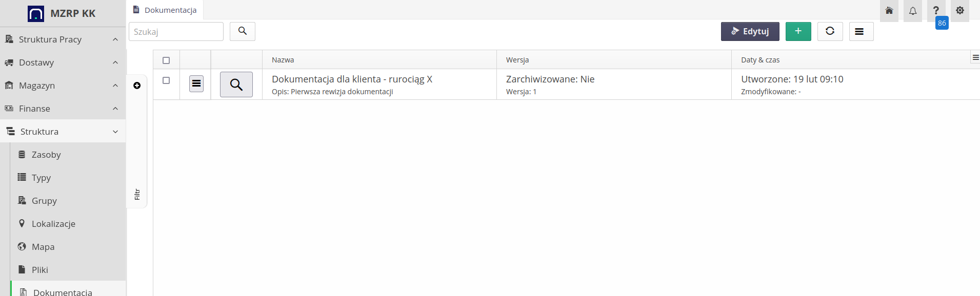This screenshot has width=980, height=296.
Task: Open the toolbar hamburger menu button
Action: 861,31
